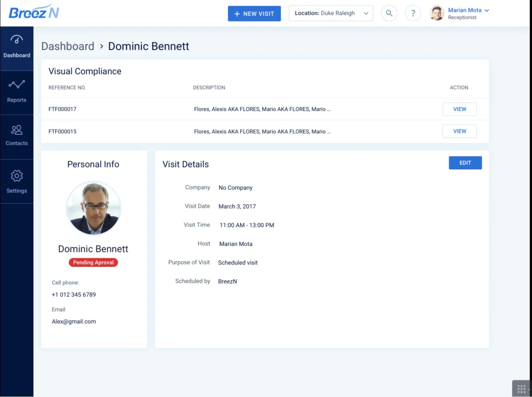532x397 pixels.
Task: View compliance record FTF000017
Action: point(460,109)
